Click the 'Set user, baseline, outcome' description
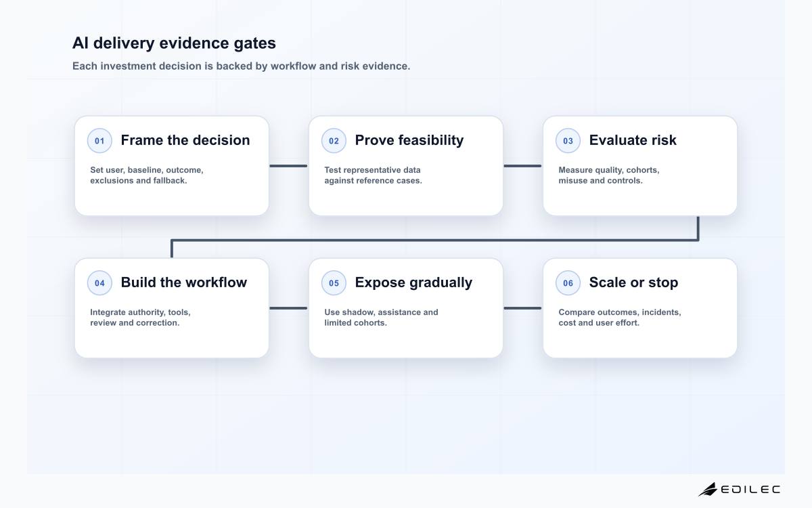The width and height of the screenshot is (812, 508). point(147,175)
